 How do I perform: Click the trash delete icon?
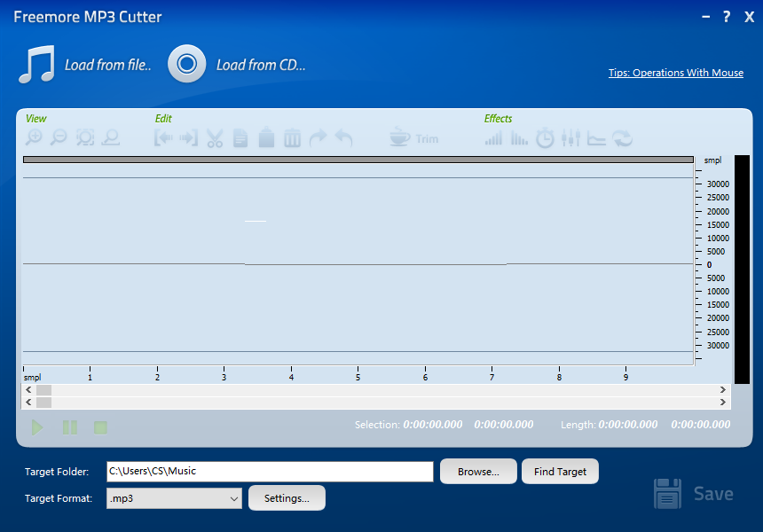[292, 138]
